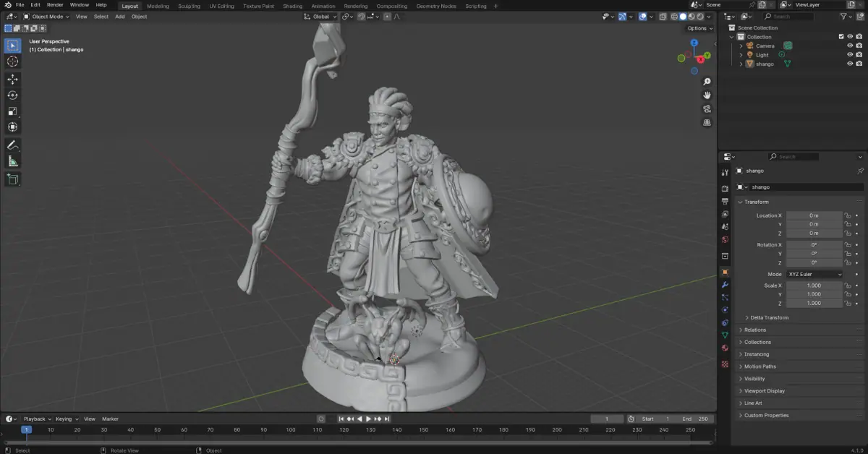Select the Scale tool
This screenshot has width=868, height=454.
(12, 111)
